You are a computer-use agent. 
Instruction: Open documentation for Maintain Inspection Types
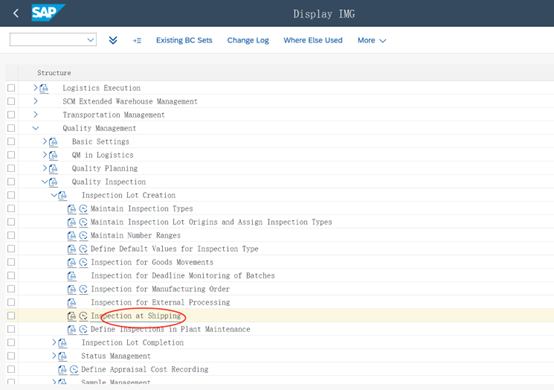tap(72, 209)
